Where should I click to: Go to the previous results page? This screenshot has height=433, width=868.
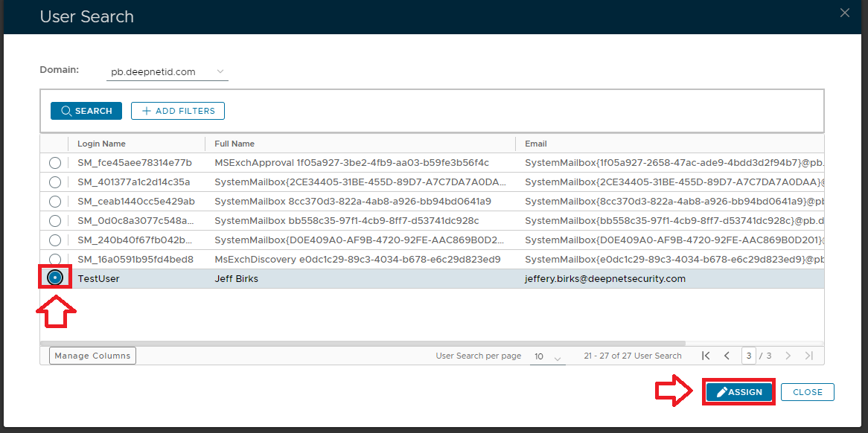pos(727,356)
